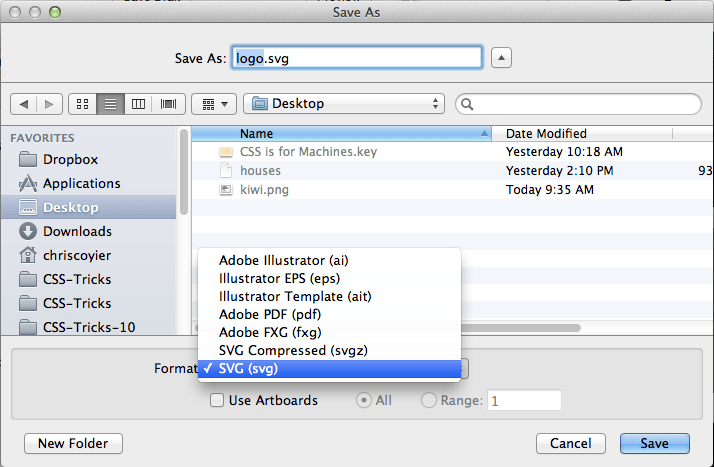Image resolution: width=714 pixels, height=467 pixels.
Task: Switch to icon view mode
Action: point(82,104)
